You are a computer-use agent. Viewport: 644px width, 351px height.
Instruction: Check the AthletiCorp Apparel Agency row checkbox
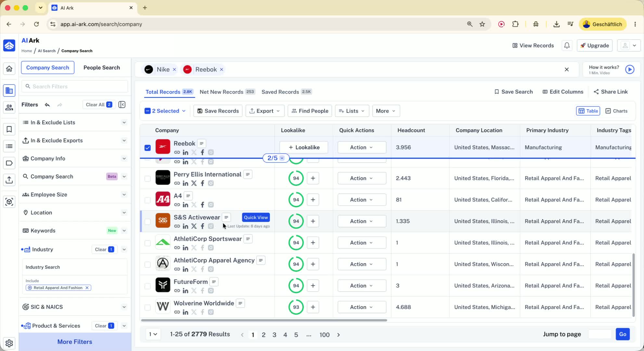pos(148,264)
